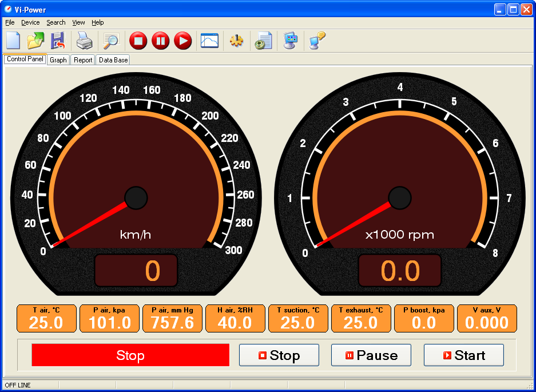Click the orange gear settings icon
Screen dimensions: 536x392
point(236,41)
